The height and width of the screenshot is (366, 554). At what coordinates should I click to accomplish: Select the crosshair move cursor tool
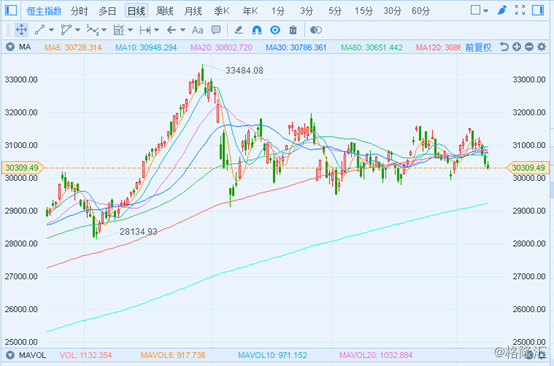(21, 30)
